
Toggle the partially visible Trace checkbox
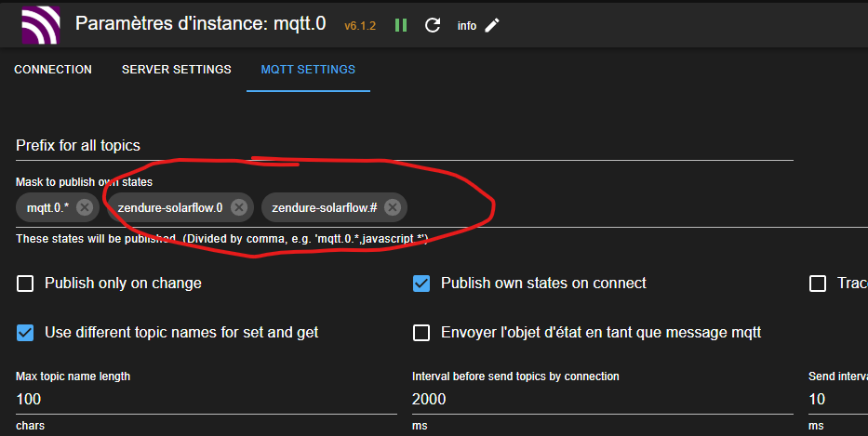[818, 284]
